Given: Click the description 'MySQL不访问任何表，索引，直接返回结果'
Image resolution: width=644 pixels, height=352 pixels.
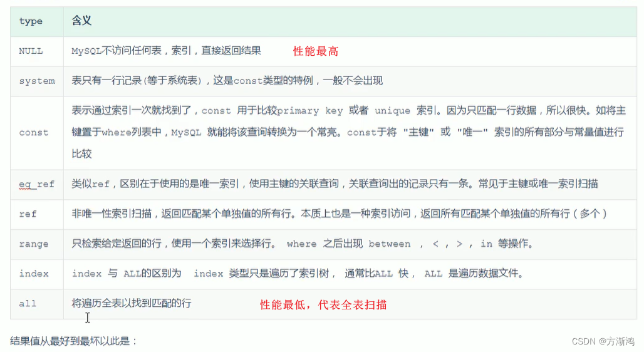Looking at the screenshot, I should pos(167,51).
